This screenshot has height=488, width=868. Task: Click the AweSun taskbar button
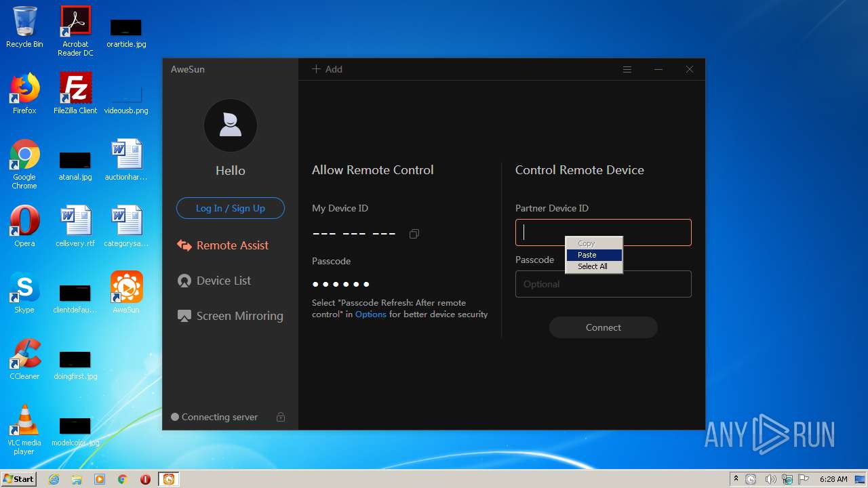[169, 479]
